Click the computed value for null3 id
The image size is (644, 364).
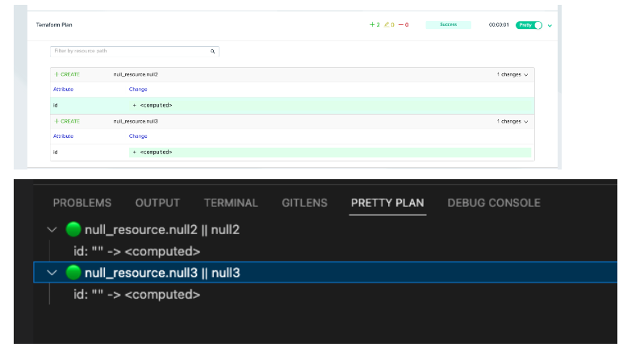coord(156,152)
